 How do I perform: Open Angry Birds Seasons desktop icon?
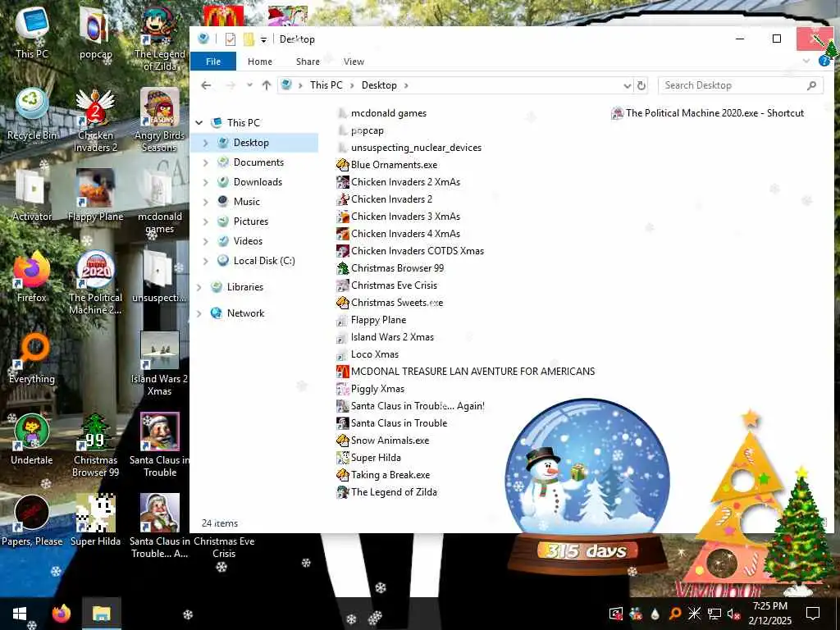159,121
